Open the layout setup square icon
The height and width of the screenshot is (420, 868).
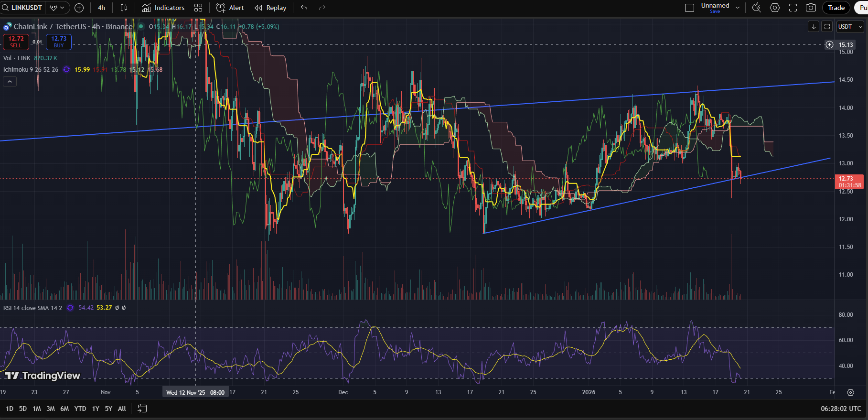[689, 8]
